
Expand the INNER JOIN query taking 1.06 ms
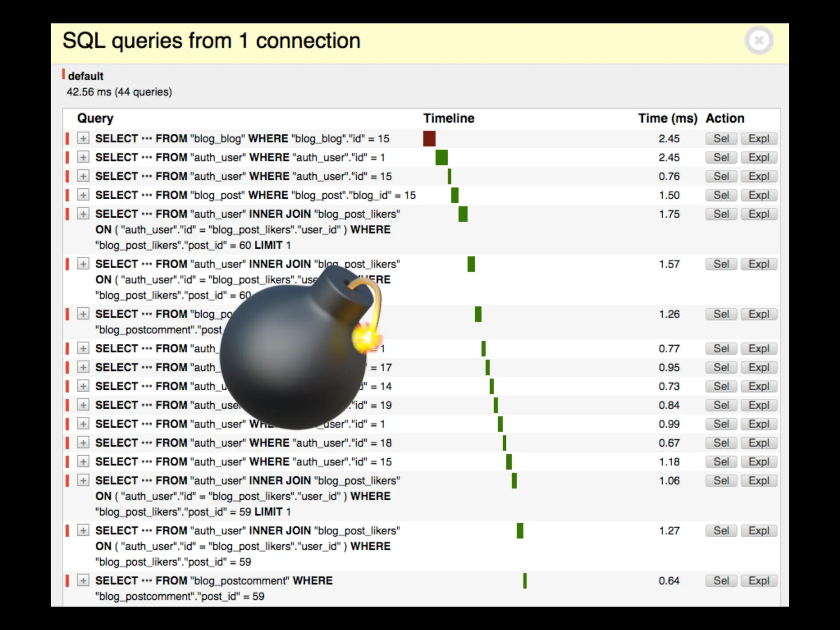(83, 480)
